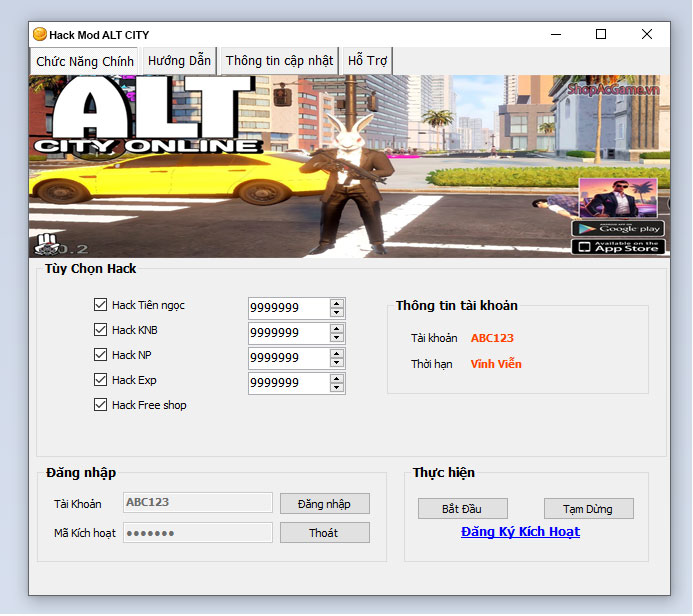Uncheck the Hack NP option
Viewport: 693px width, 616px height.
point(100,354)
